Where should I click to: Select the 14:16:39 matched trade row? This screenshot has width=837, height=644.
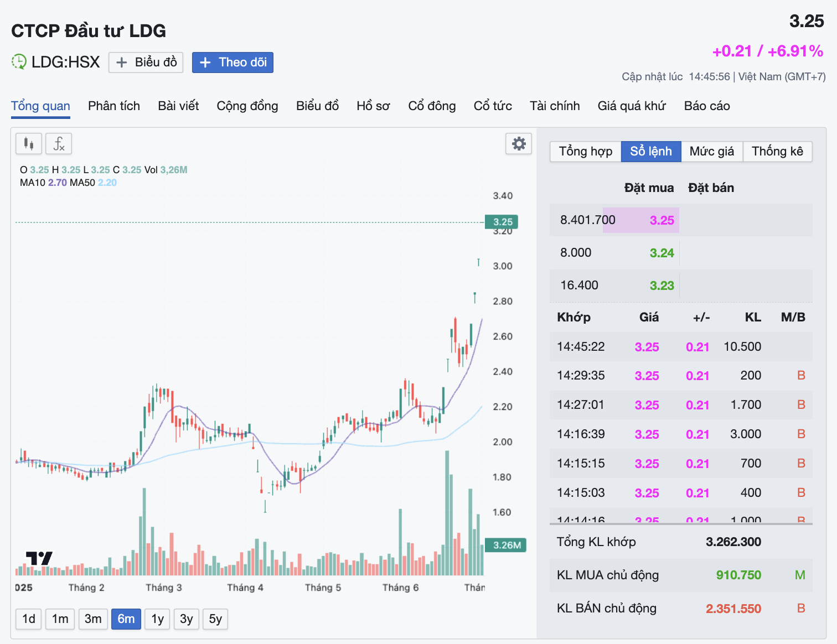pos(681,434)
